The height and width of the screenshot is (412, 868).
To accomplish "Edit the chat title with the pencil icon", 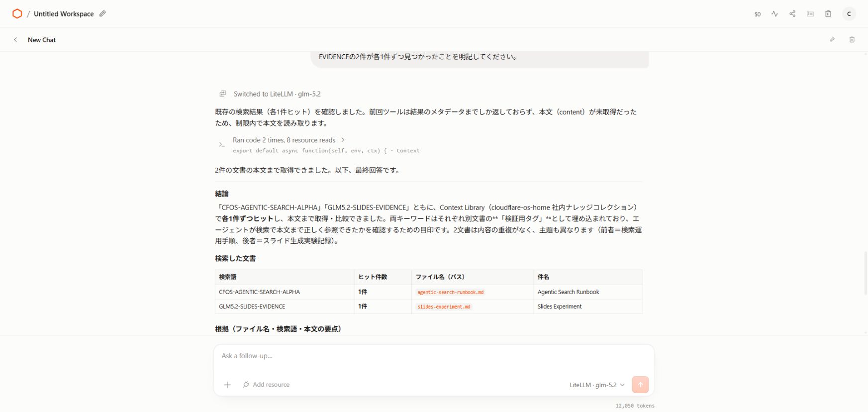I will point(832,40).
